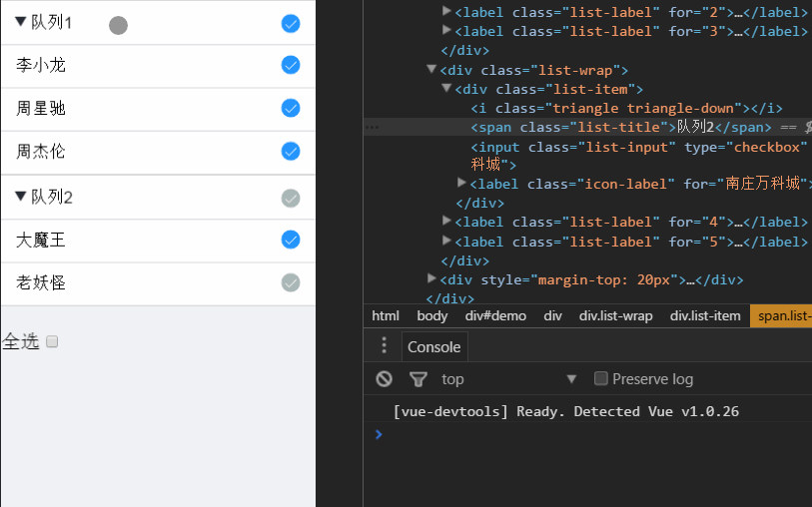Select div.list-wrap in the breadcrumb bar
The image size is (812, 507).
click(x=615, y=316)
